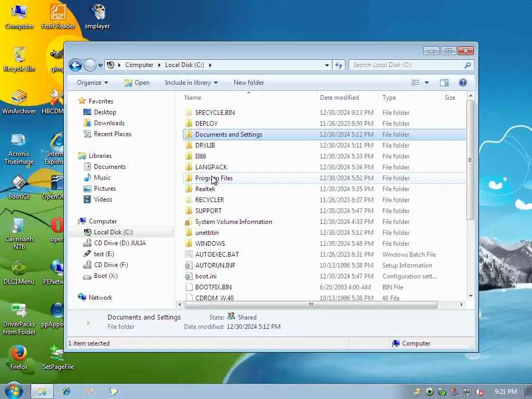Launch smplayer desktop icon
The image size is (532, 399).
point(97,16)
